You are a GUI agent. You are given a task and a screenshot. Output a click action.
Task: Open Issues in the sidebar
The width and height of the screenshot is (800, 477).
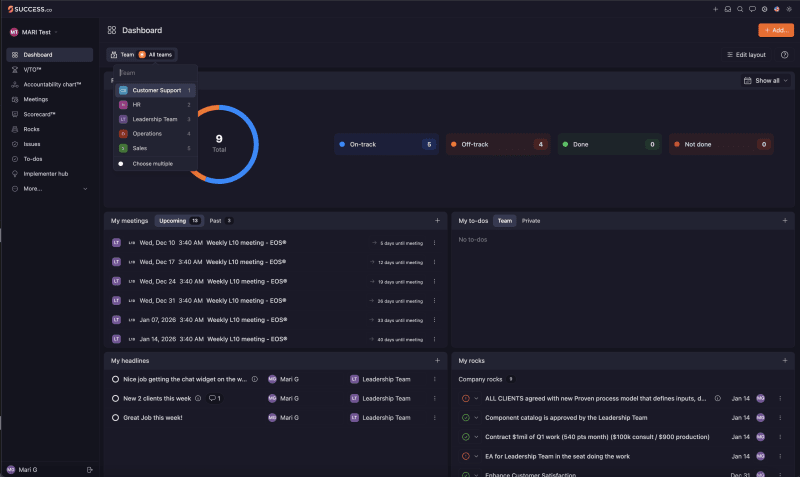click(x=49, y=144)
